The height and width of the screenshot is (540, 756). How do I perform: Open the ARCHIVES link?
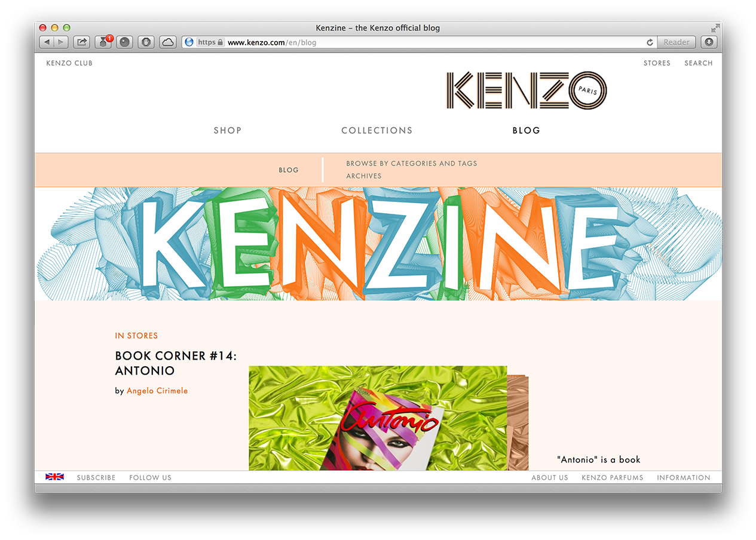click(364, 176)
